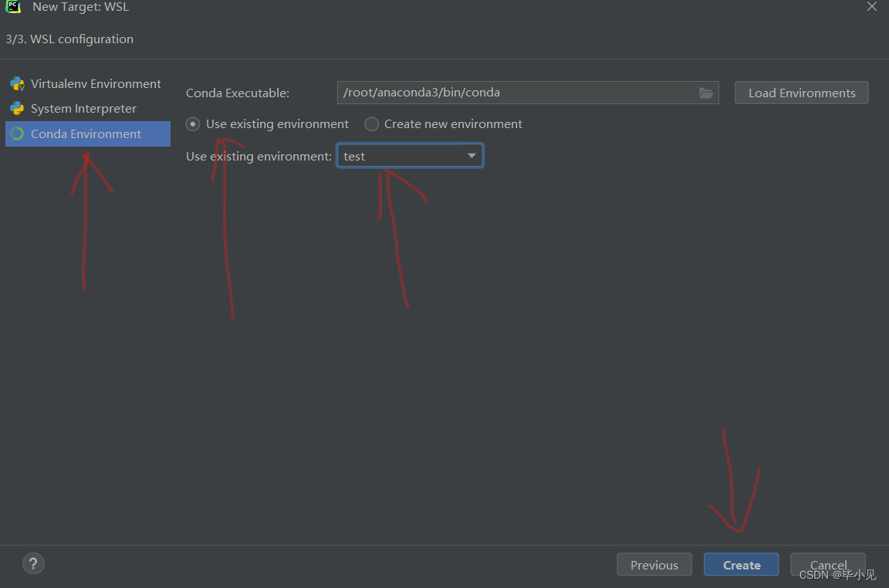The width and height of the screenshot is (889, 588).
Task: Open the existing environment dropdown showing test
Action: tap(410, 156)
